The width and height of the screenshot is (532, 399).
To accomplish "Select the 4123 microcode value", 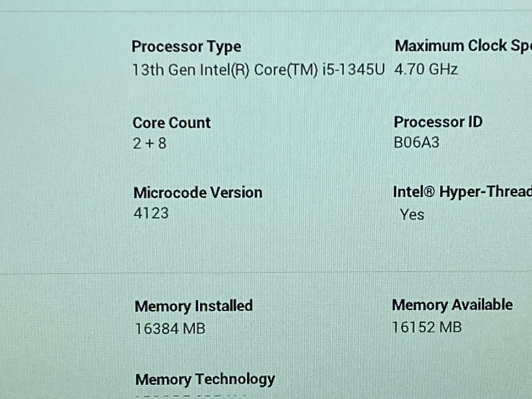I will 151,213.
